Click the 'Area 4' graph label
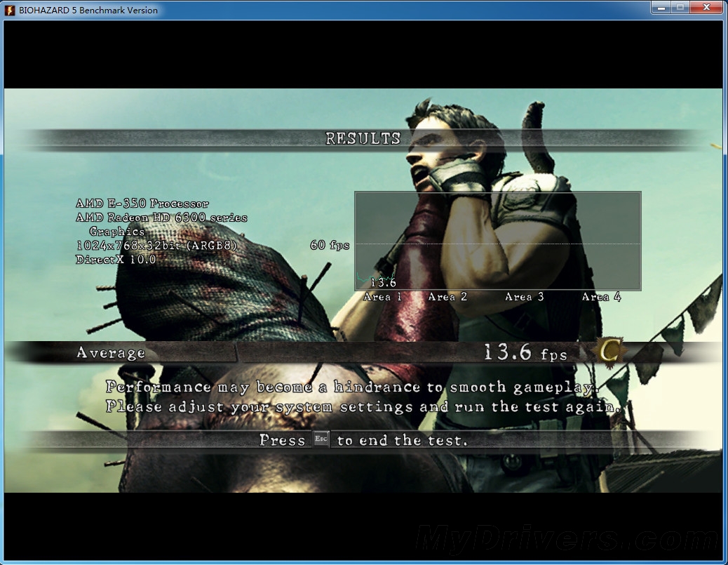This screenshot has width=728, height=565. tap(601, 297)
